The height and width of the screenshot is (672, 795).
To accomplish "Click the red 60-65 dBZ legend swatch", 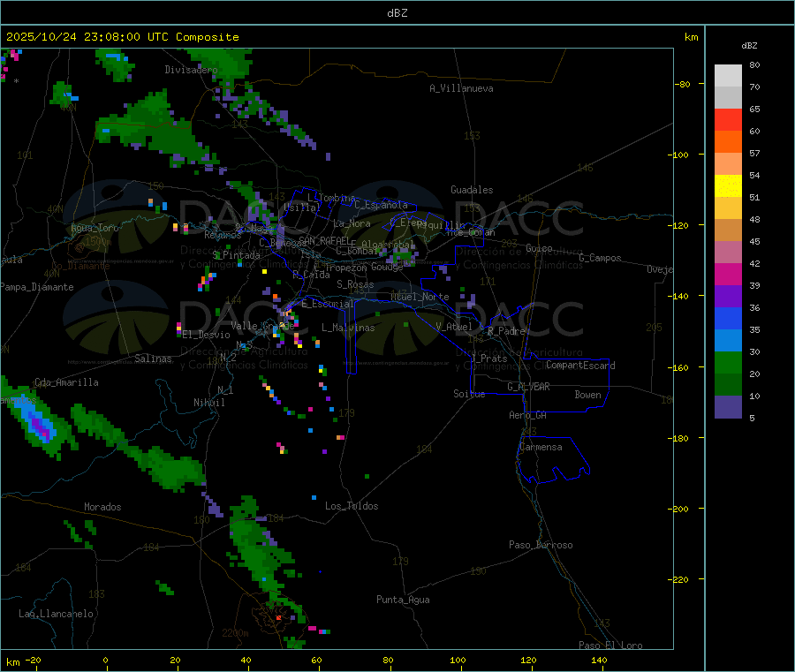I will click(728, 119).
